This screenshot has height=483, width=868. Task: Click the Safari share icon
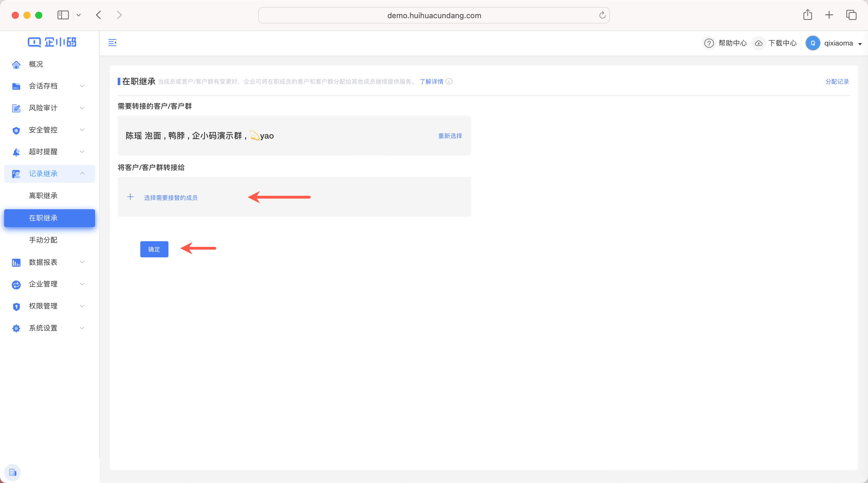point(808,15)
